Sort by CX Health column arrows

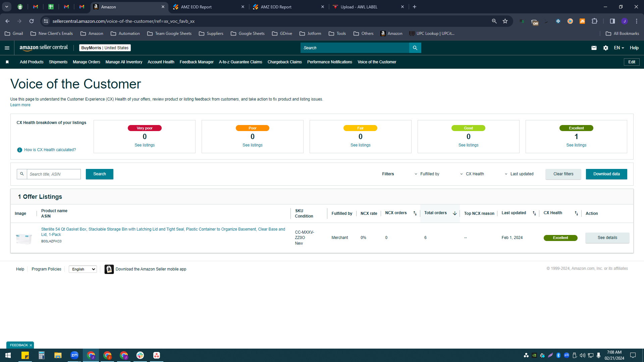click(576, 213)
